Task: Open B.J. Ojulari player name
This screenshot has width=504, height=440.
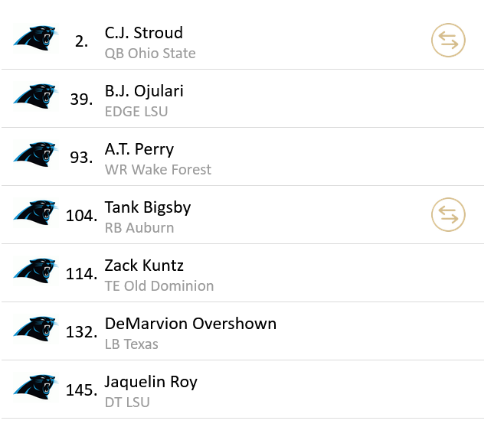Action: [x=144, y=91]
